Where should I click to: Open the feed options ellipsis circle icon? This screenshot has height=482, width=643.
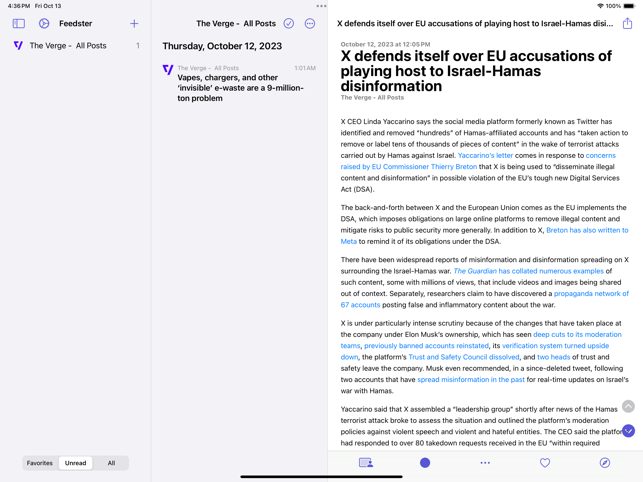[x=310, y=23]
